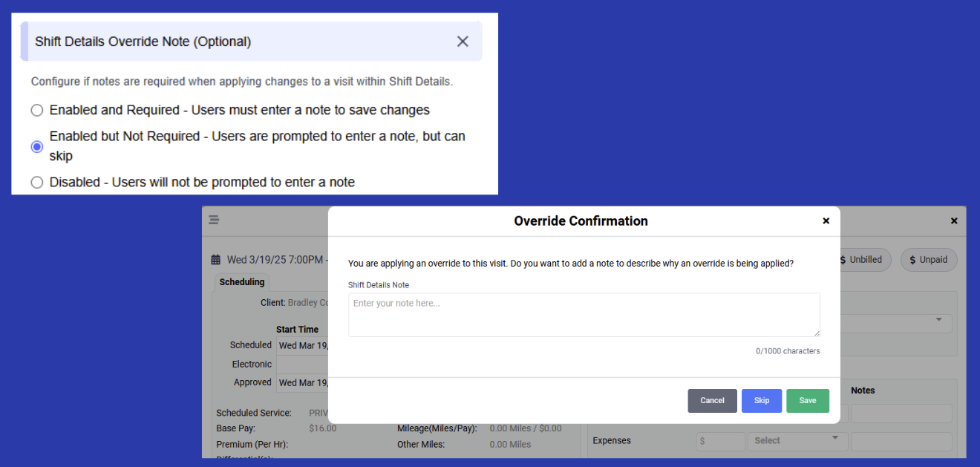Open the Select dropdown in the Expenses row
The height and width of the screenshot is (467, 980).
coord(797,441)
